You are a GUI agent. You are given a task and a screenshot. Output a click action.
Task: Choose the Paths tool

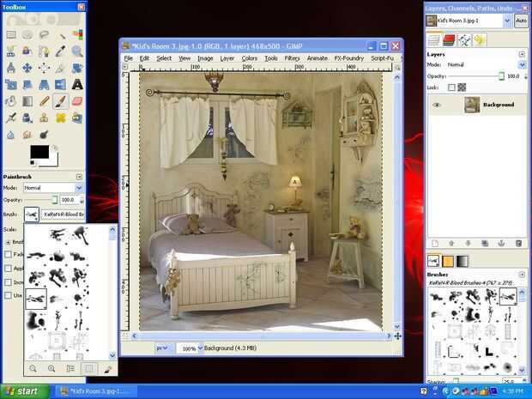click(44, 51)
